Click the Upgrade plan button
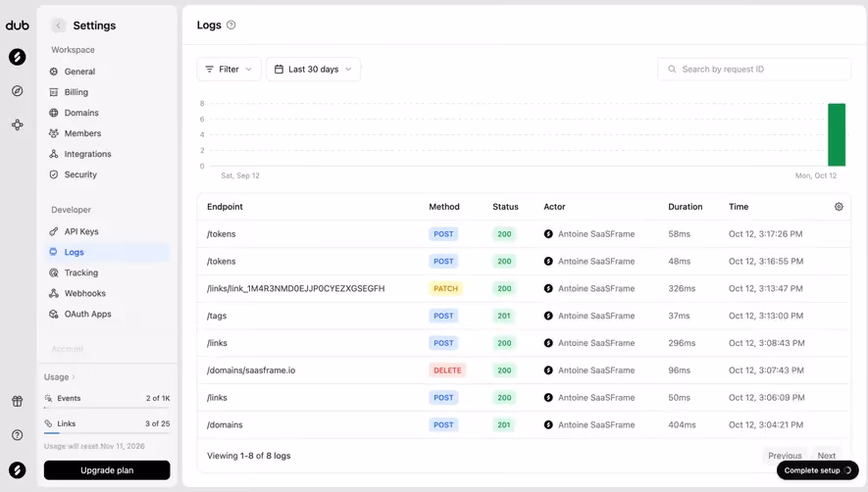 pos(107,470)
